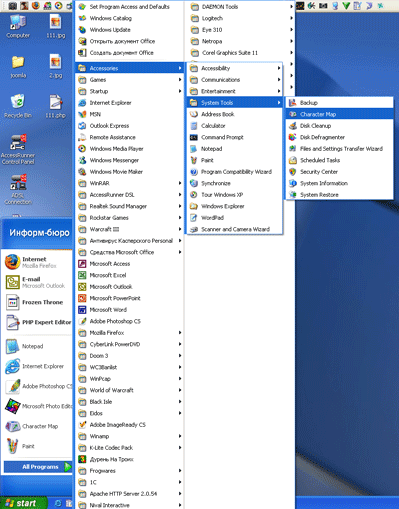Open Microsoft Word icon
The height and width of the screenshot is (509, 399).
pyautogui.click(x=82, y=310)
